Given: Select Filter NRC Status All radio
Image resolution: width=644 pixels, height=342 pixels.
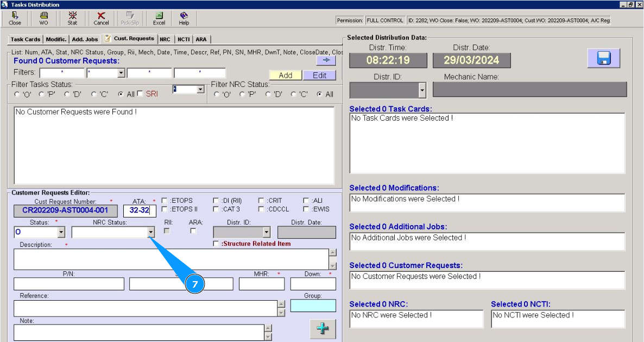Looking at the screenshot, I should click(x=319, y=94).
